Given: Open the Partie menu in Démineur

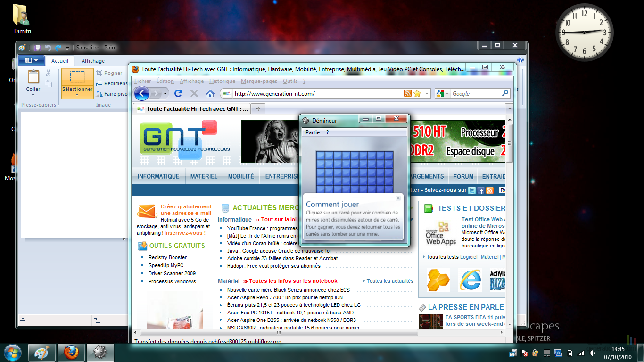Looking at the screenshot, I should 313,132.
